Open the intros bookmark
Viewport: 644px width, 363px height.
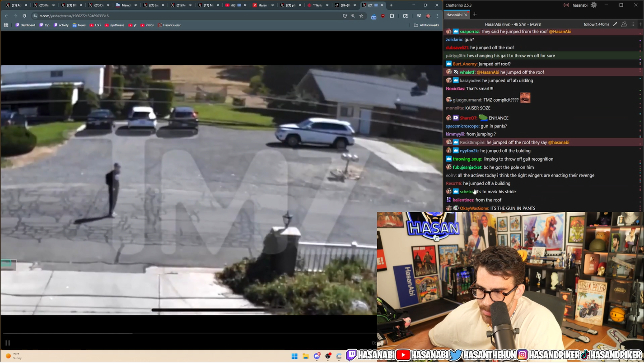point(147,25)
